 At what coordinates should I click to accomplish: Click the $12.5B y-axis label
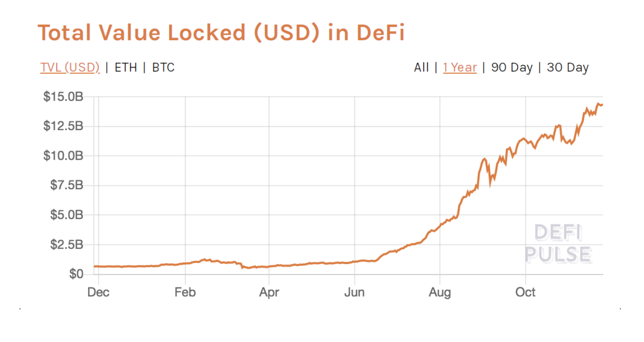63,126
